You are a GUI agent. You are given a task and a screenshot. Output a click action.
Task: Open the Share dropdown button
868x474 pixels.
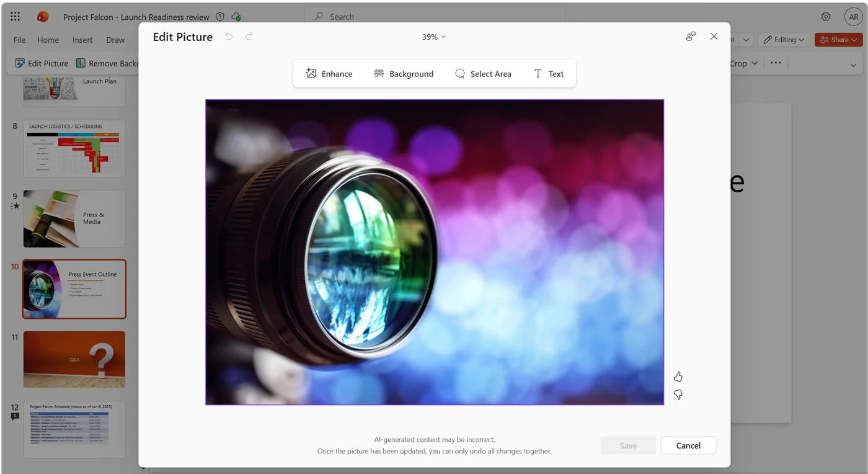point(838,39)
